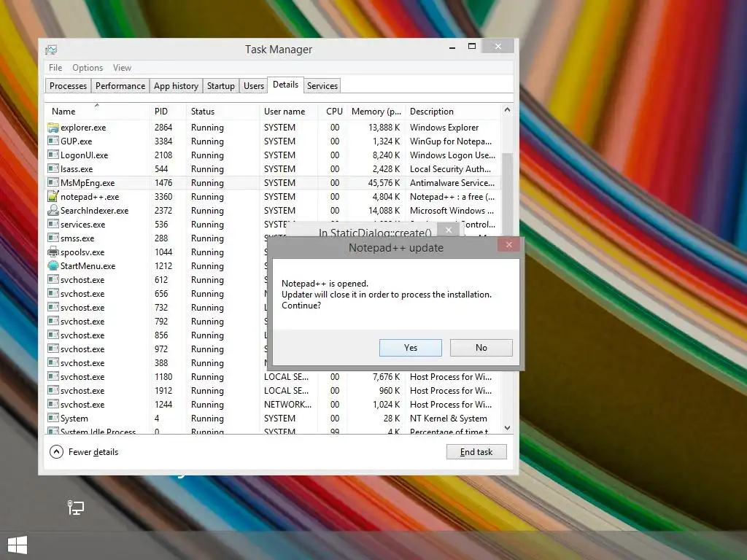Sort by the Status column header
The height and width of the screenshot is (560, 747).
[222, 112]
